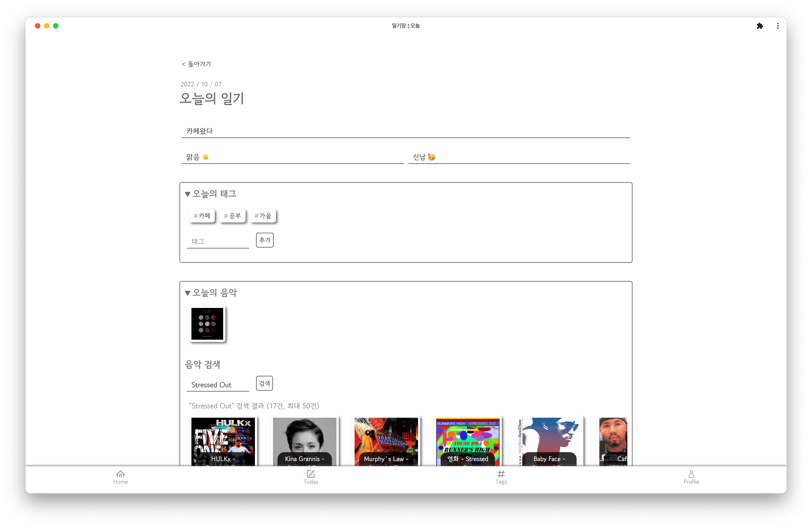This screenshot has height=527, width=812.
Task: Edit the diary title field 카페왔다
Action: coord(406,131)
